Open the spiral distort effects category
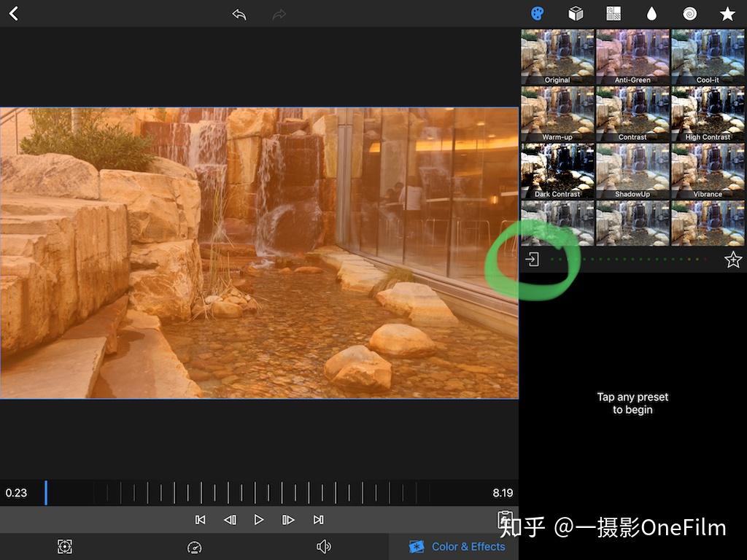This screenshot has width=747, height=560. [x=689, y=14]
